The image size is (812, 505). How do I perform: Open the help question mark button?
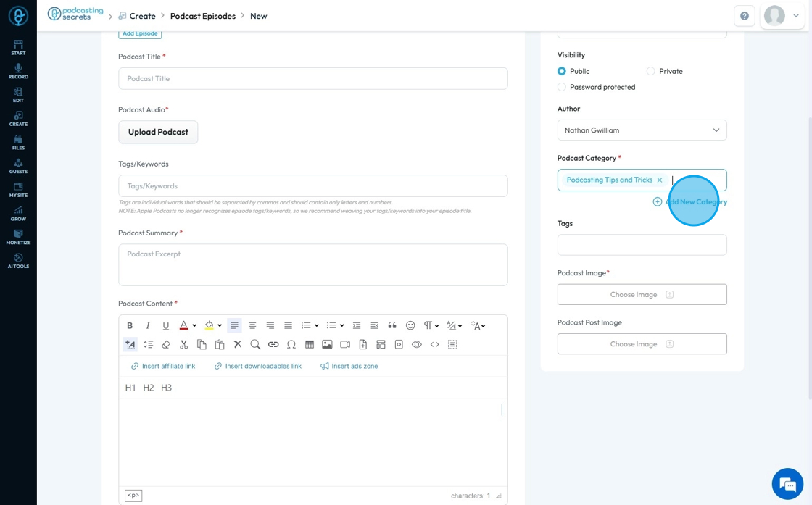point(744,16)
